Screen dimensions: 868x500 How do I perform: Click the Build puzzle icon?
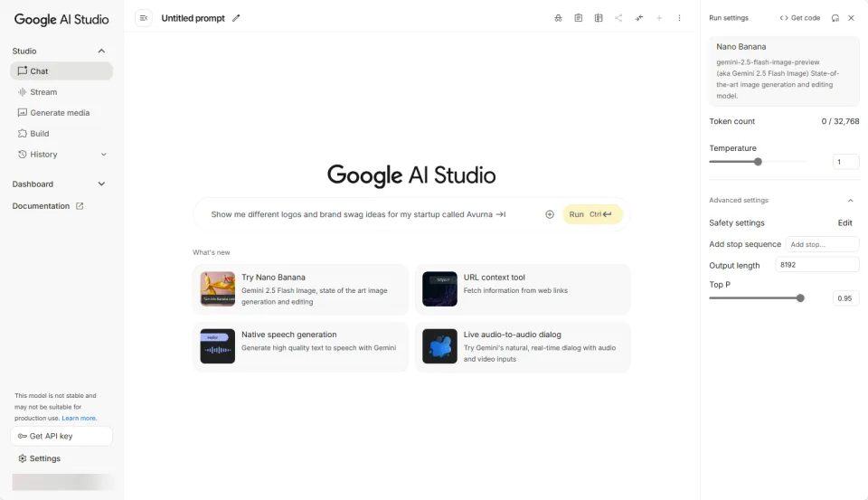tap(22, 134)
